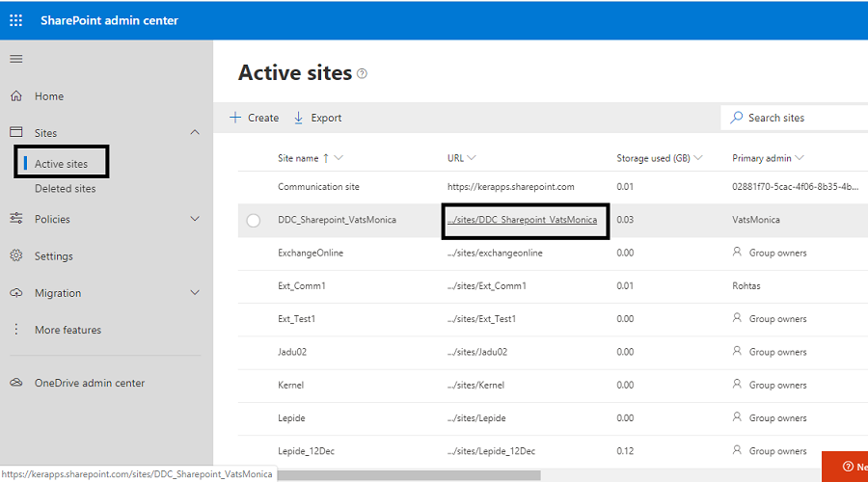Open the /sites/DDC_Sharepoint_VatsMonica URL link
The width and height of the screenshot is (868, 482).
tap(522, 220)
